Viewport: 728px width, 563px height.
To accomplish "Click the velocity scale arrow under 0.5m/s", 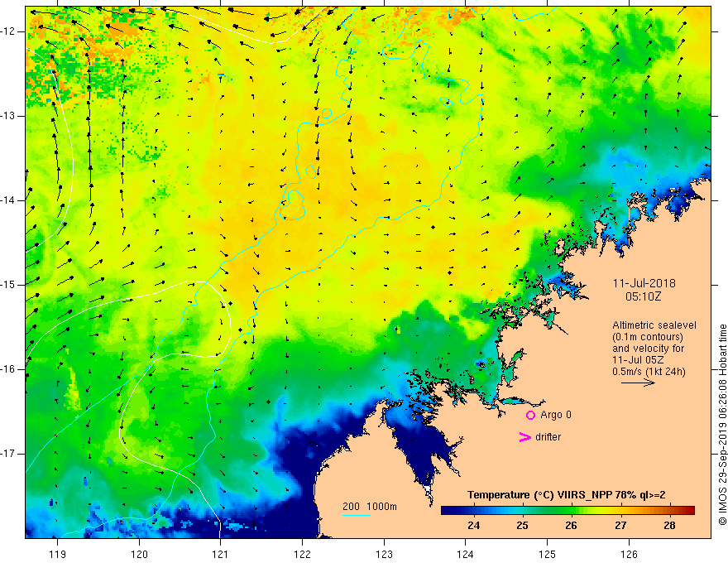I will click(x=638, y=383).
